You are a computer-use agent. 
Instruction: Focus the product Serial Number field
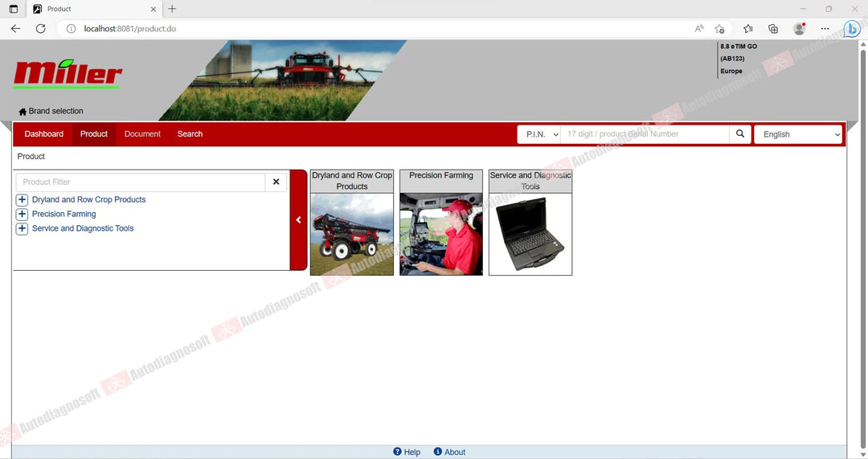645,134
